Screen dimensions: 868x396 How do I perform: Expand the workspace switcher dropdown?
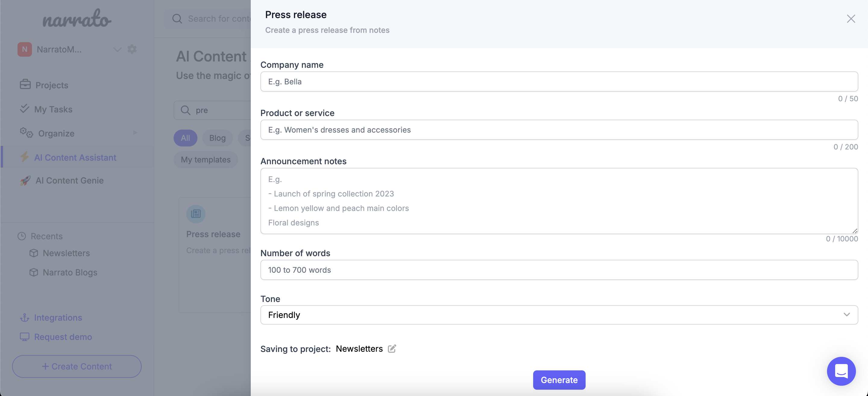tap(117, 49)
